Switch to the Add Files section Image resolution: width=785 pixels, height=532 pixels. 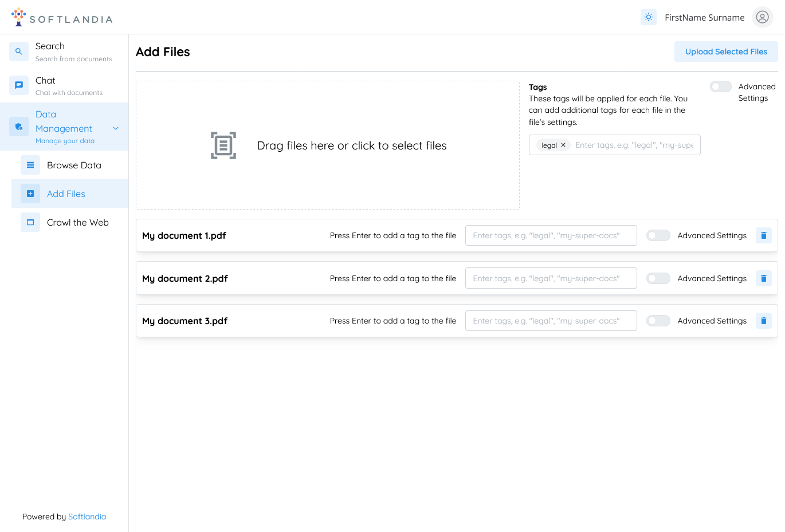65,194
